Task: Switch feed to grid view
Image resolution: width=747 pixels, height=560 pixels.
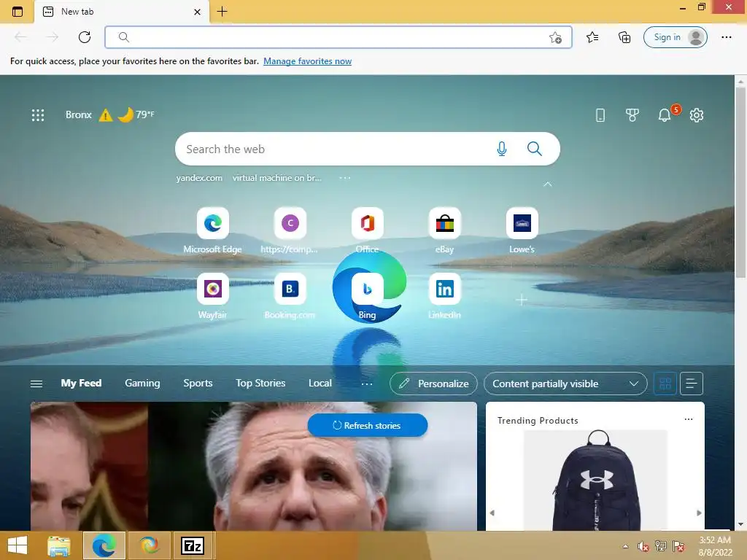Action: [665, 384]
